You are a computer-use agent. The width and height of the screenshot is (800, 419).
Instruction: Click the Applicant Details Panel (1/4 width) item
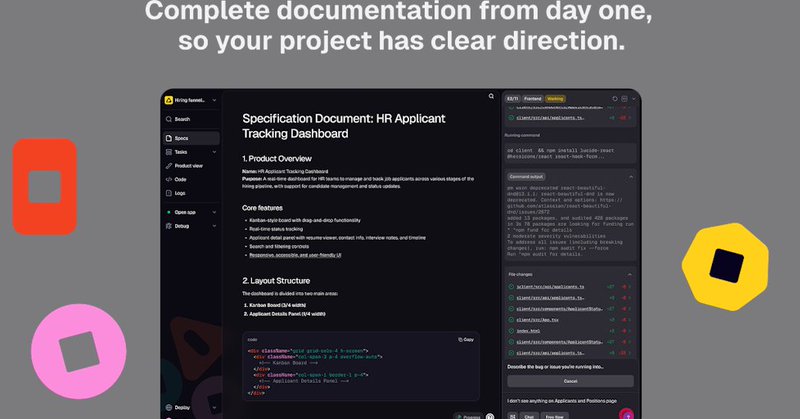click(x=287, y=314)
